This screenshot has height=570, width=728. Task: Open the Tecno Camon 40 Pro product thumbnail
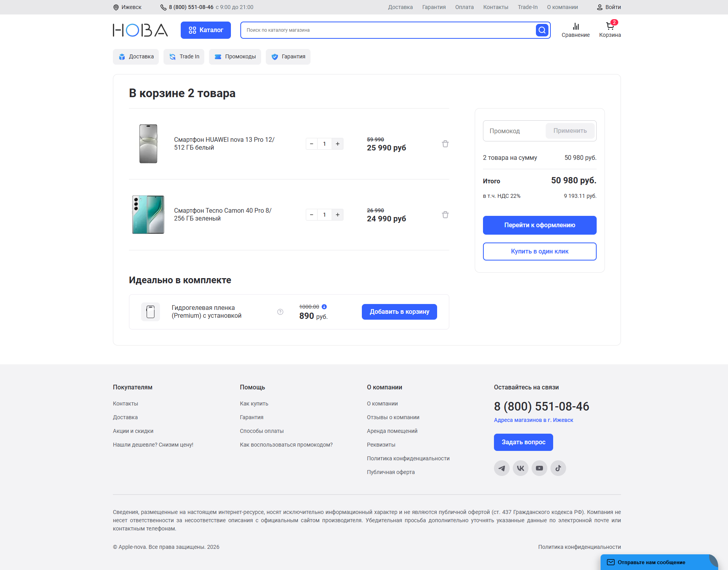tap(148, 215)
